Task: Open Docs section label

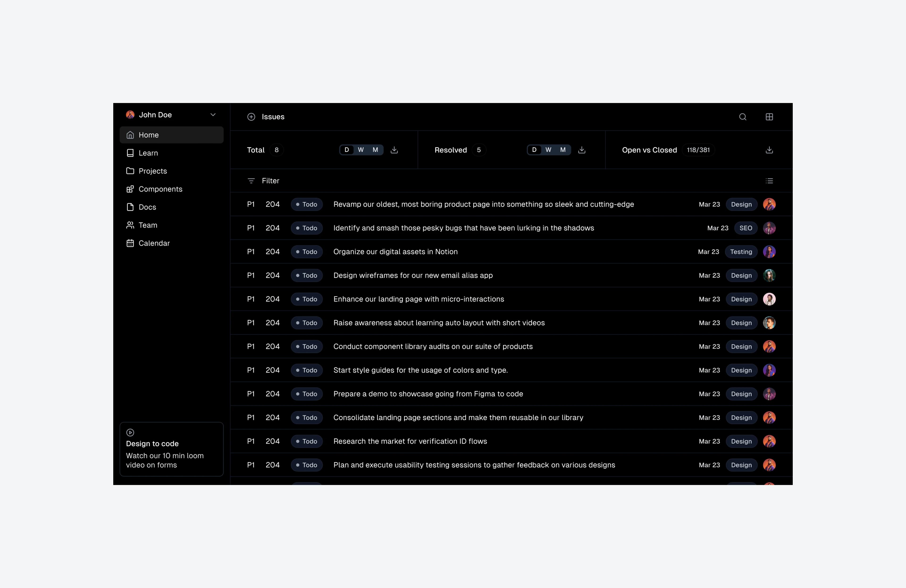Action: [x=148, y=207]
